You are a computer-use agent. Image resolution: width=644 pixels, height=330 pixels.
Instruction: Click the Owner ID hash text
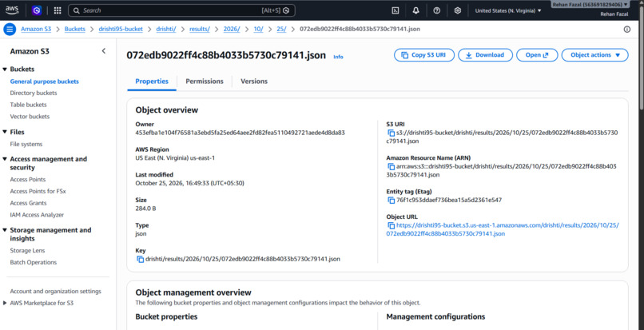point(241,133)
